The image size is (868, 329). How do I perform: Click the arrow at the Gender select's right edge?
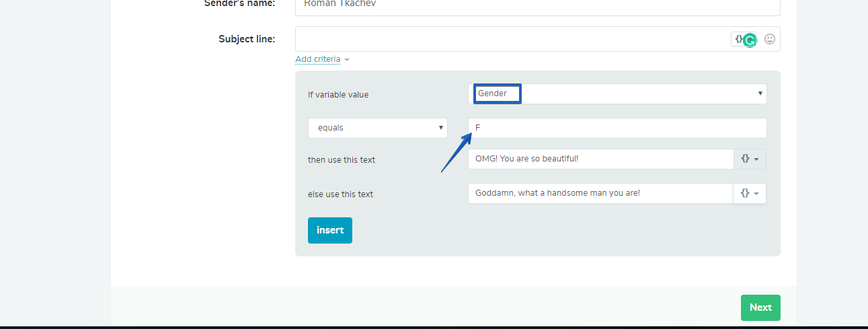click(x=760, y=94)
